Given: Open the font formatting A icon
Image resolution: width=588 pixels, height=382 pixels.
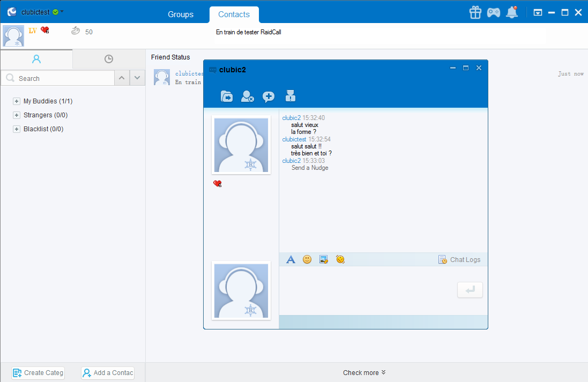Looking at the screenshot, I should [x=291, y=259].
